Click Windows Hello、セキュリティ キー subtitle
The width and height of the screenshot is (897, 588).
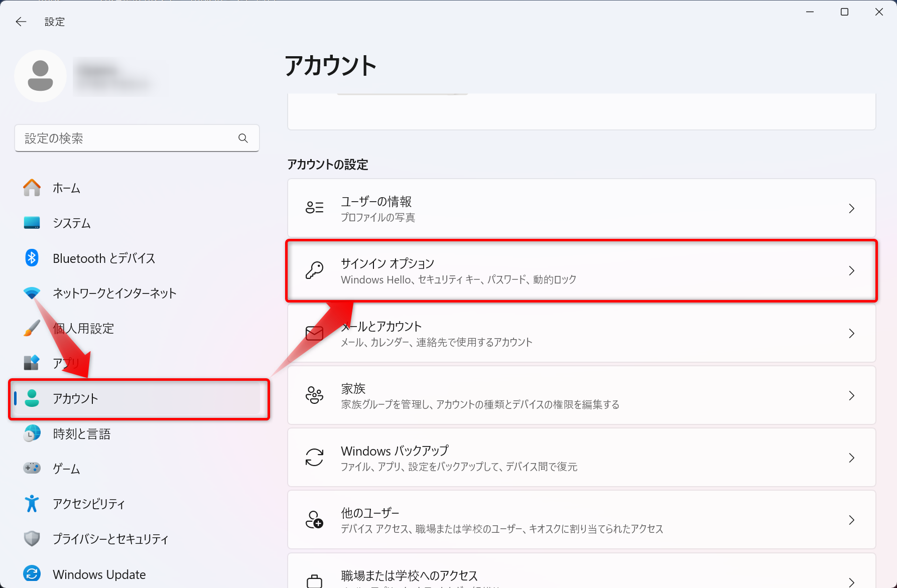[459, 279]
